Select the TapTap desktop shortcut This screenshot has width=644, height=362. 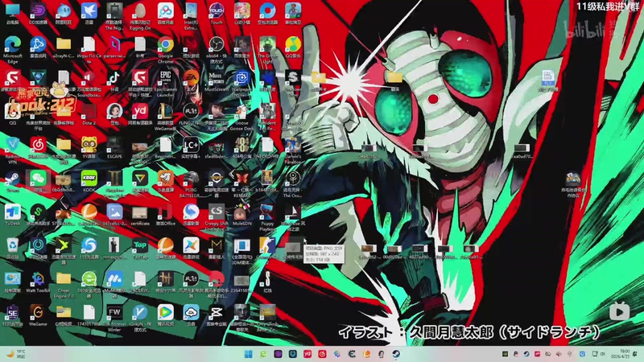point(140,245)
